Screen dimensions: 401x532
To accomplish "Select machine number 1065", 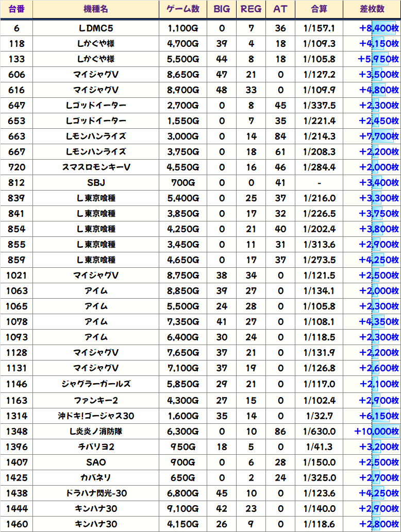I will pyautogui.click(x=16, y=306).
